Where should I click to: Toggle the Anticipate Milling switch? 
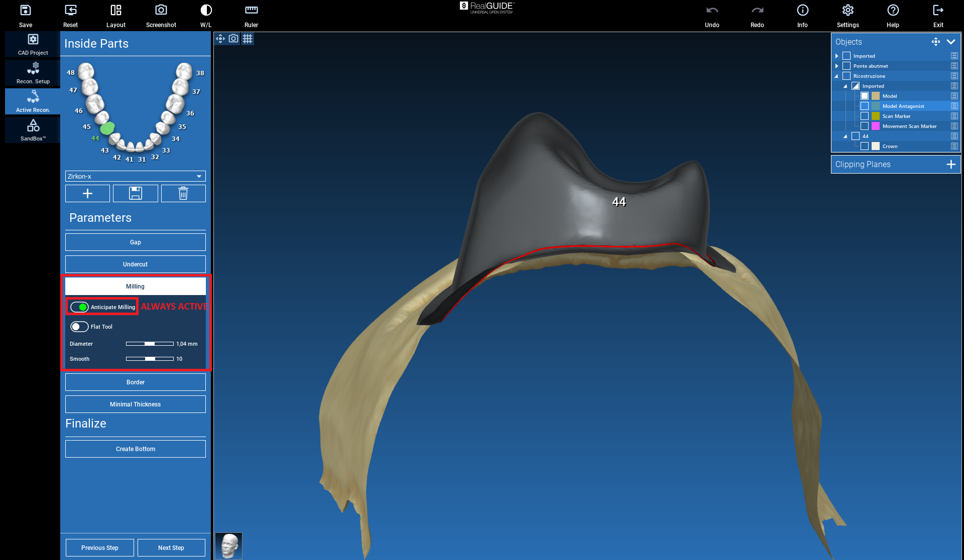click(79, 307)
